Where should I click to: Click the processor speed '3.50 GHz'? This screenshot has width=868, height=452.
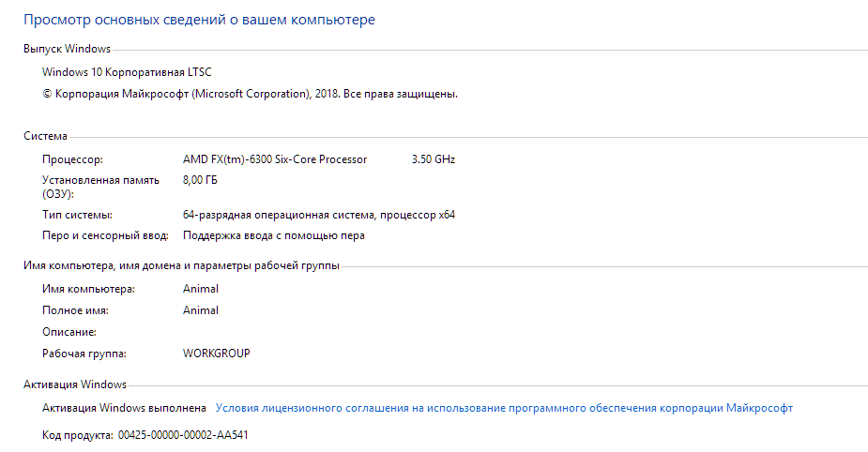click(x=433, y=159)
